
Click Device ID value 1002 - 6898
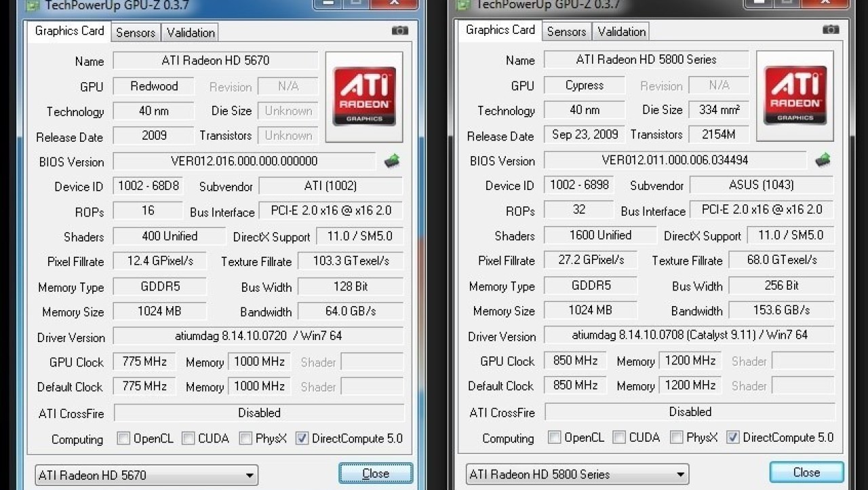point(579,185)
